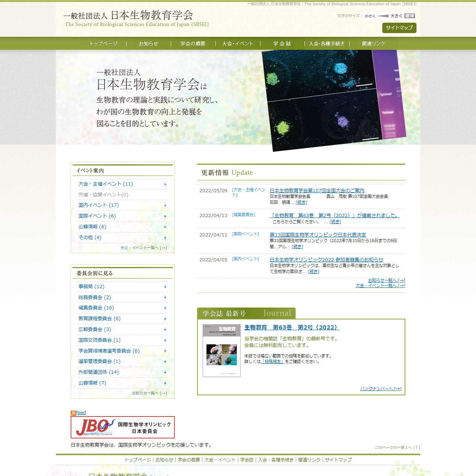Click the RSS feed icon

[73, 413]
